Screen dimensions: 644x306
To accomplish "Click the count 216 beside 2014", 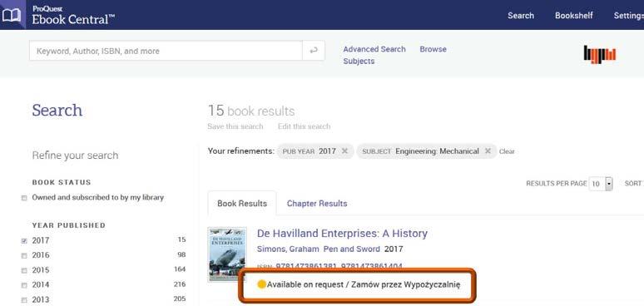I will (180, 284).
